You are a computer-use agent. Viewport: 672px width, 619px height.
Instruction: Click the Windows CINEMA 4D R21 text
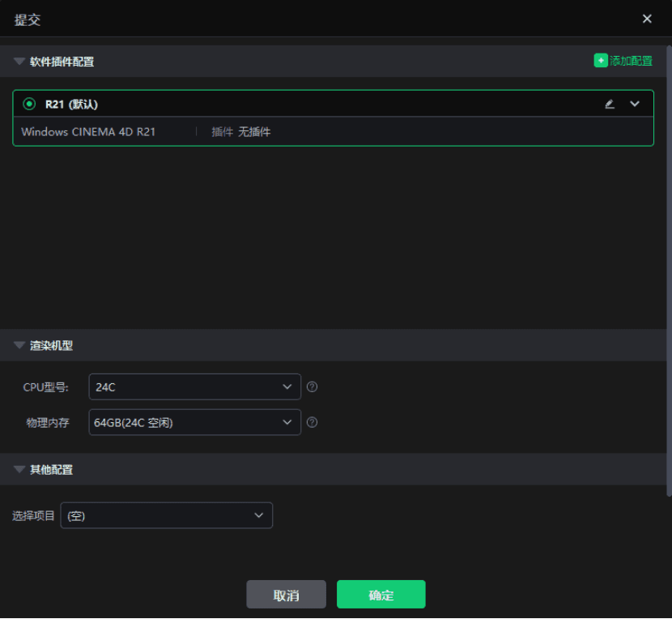click(88, 132)
